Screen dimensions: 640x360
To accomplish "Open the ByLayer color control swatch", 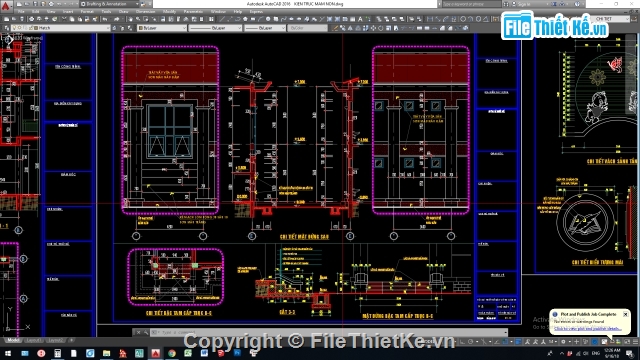I will point(162,28).
